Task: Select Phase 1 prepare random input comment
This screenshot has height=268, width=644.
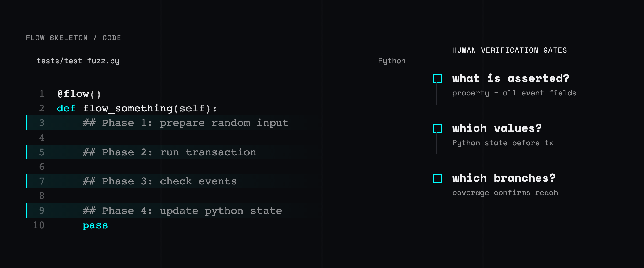Action: (x=185, y=123)
